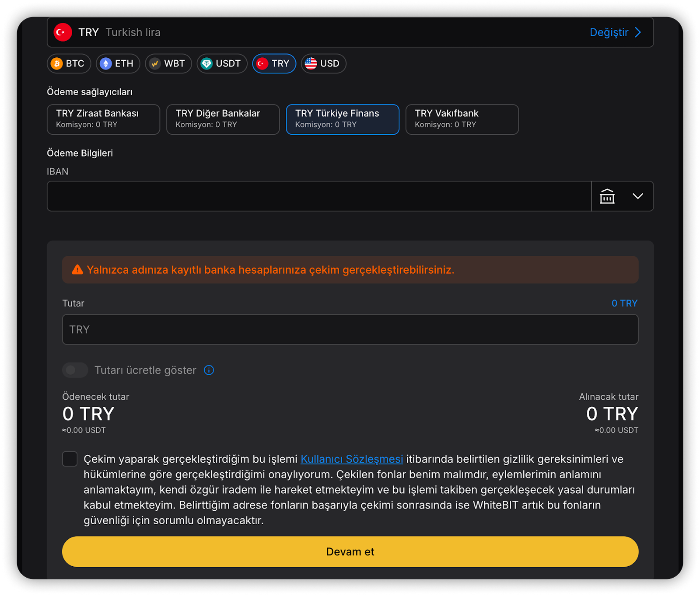700x596 pixels.
Task: Focus the IBAN input field
Action: click(x=319, y=196)
